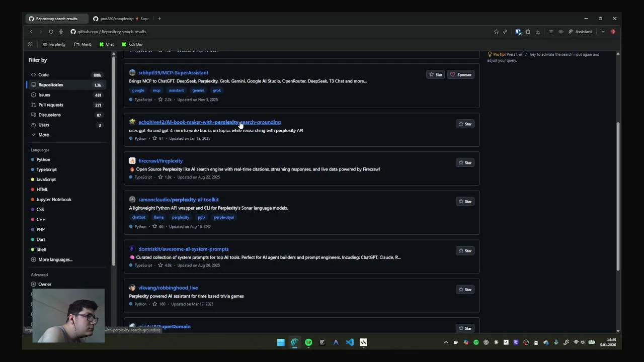Open ramonclaudio/perplexity-ai-toolkit repository link
Screen dimensions: 644x362
click(x=178, y=200)
